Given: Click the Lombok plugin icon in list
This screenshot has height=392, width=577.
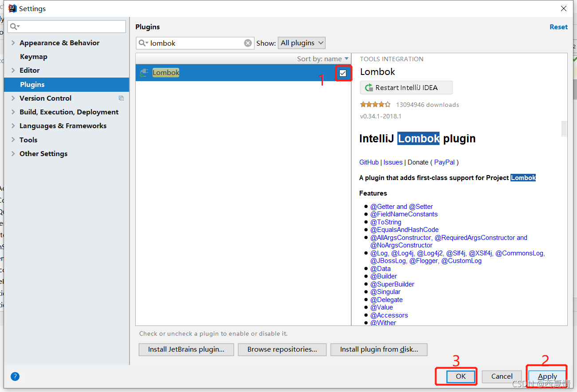Looking at the screenshot, I should 144,73.
